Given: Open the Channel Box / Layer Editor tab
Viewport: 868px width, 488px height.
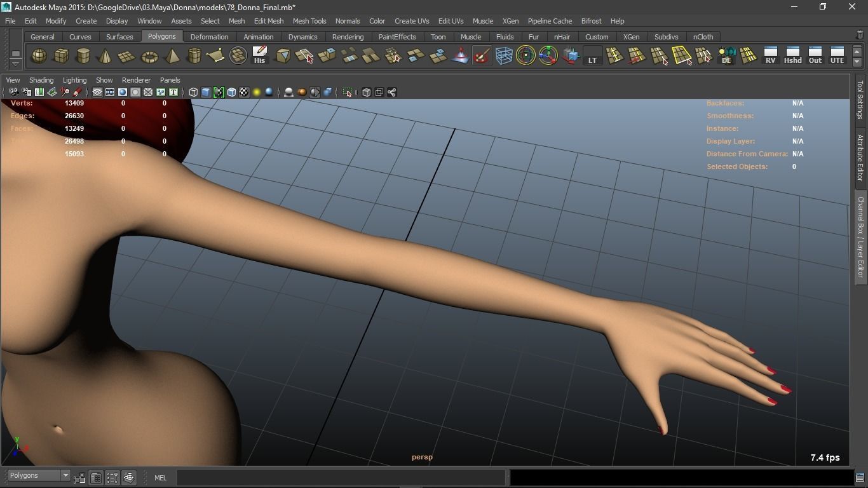Looking at the screenshot, I should 860,237.
